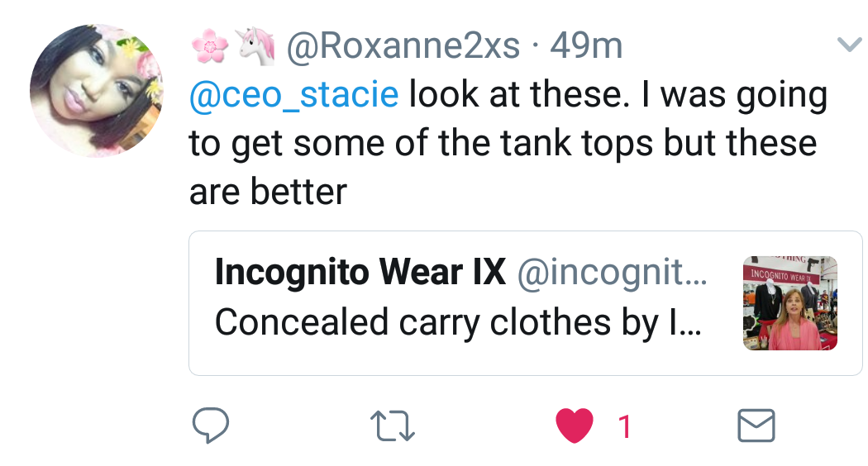Screen dimensions: 868x466
Task: Reply to the tweet via speech bubble icon
Action: point(210,426)
